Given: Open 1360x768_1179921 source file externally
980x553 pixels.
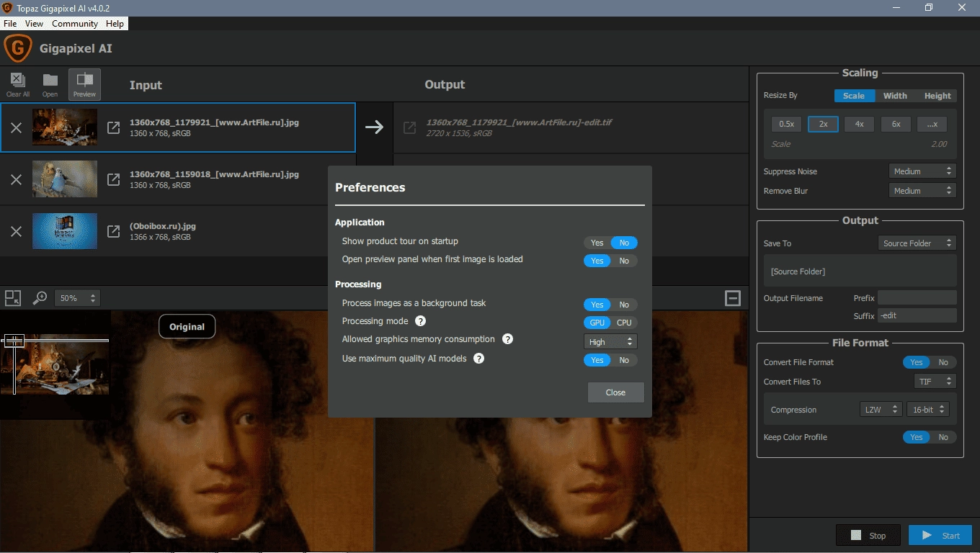Looking at the screenshot, I should click(113, 127).
